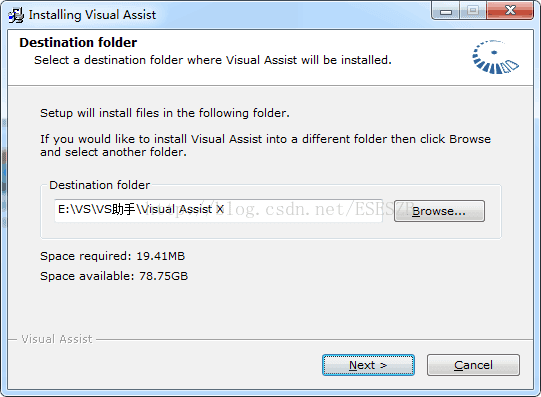Click the grey 'Visual Assist' footer label
This screenshot has width=541, height=397.
coord(57,339)
